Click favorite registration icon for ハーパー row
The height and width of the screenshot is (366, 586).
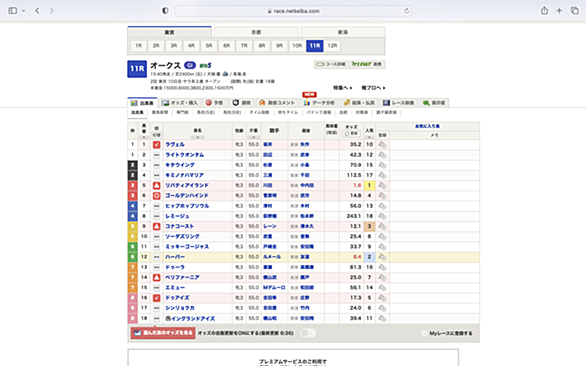pos(382,257)
